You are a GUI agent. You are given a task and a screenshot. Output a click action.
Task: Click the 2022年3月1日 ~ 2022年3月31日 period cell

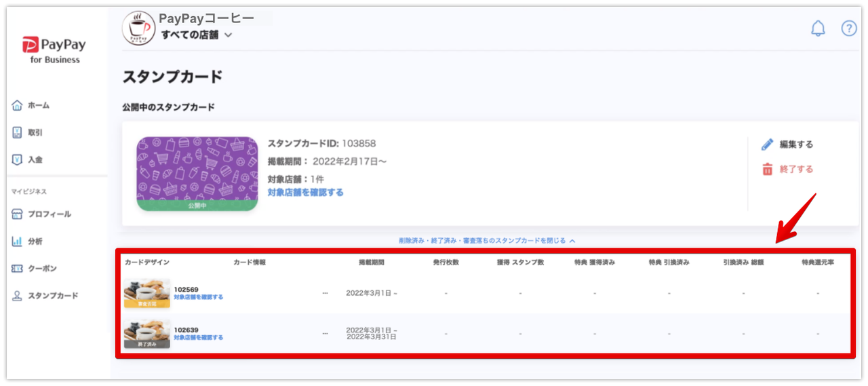pyautogui.click(x=372, y=333)
